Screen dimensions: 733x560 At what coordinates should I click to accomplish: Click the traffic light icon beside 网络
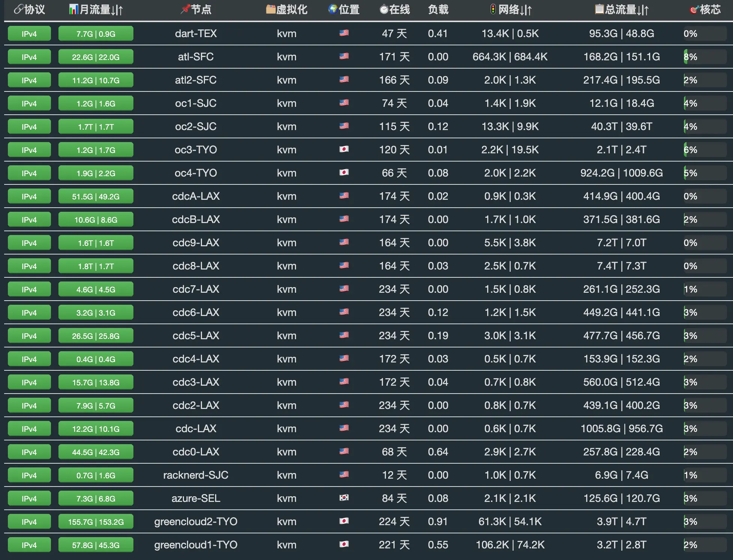pos(493,9)
